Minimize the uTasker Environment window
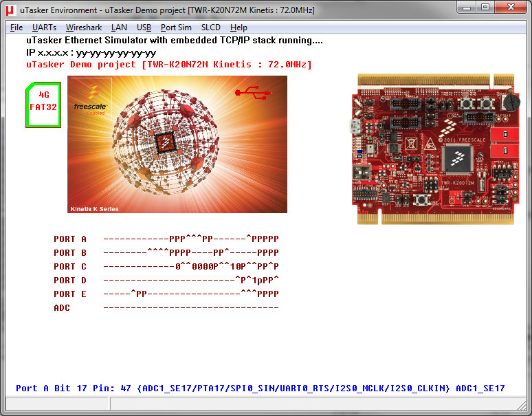The height and width of the screenshot is (416, 532). (467, 8)
